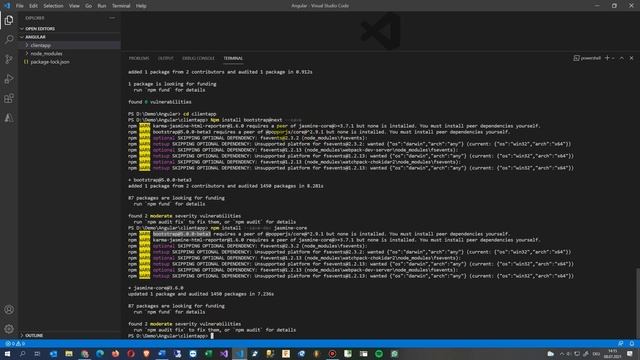
Task: Open Brave browser from the taskbar
Action: point(146,353)
